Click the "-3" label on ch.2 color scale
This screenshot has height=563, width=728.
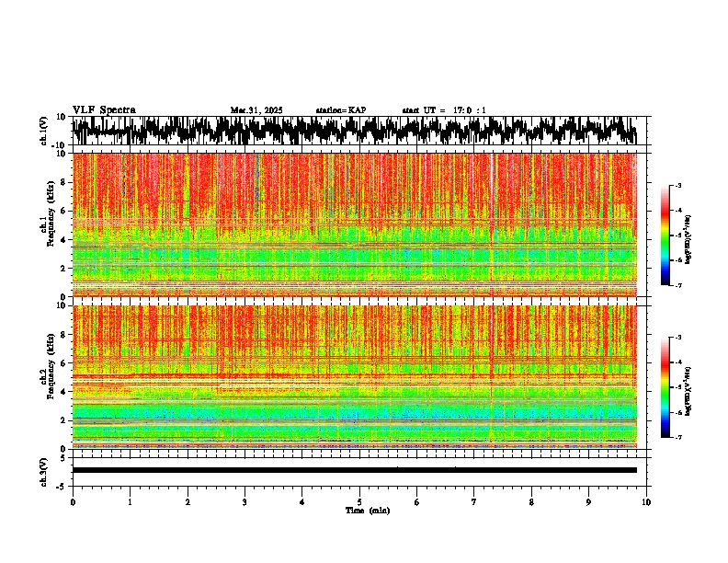click(677, 338)
